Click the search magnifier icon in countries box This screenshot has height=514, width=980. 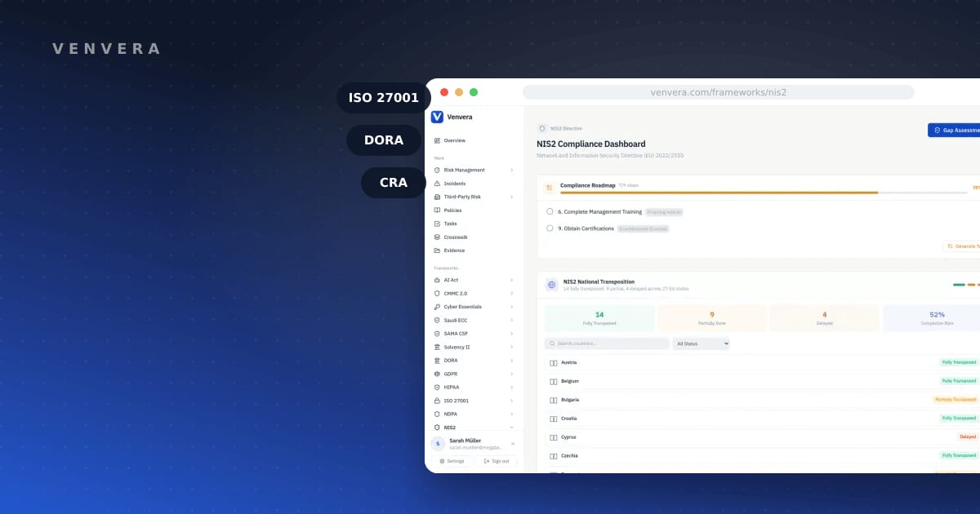pyautogui.click(x=552, y=344)
